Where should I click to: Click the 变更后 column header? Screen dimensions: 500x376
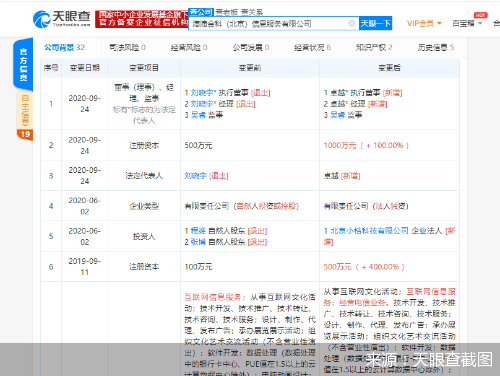[x=389, y=68]
